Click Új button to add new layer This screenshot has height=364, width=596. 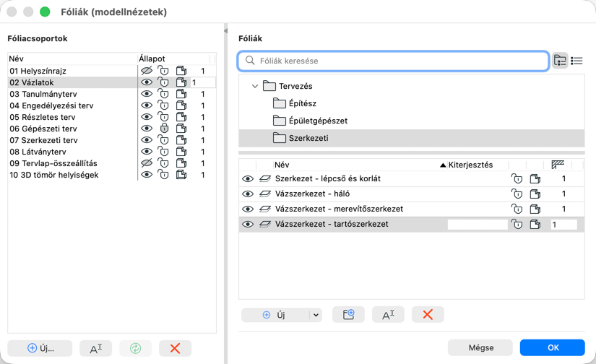275,315
